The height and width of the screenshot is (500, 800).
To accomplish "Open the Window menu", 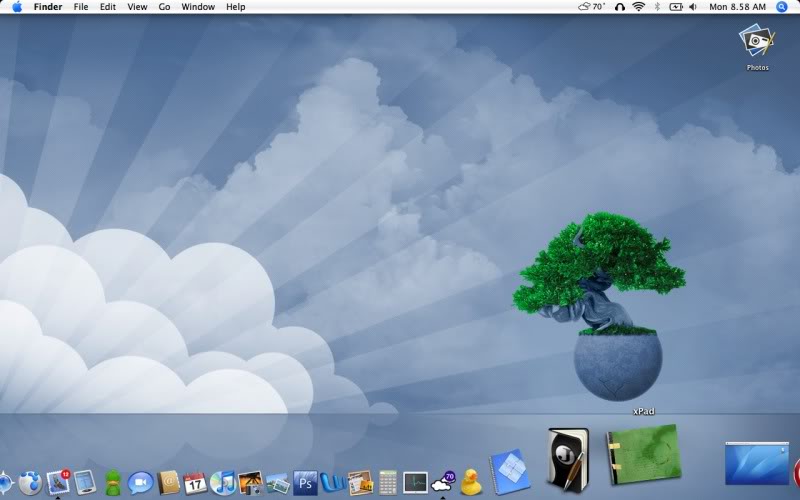I will 198,7.
